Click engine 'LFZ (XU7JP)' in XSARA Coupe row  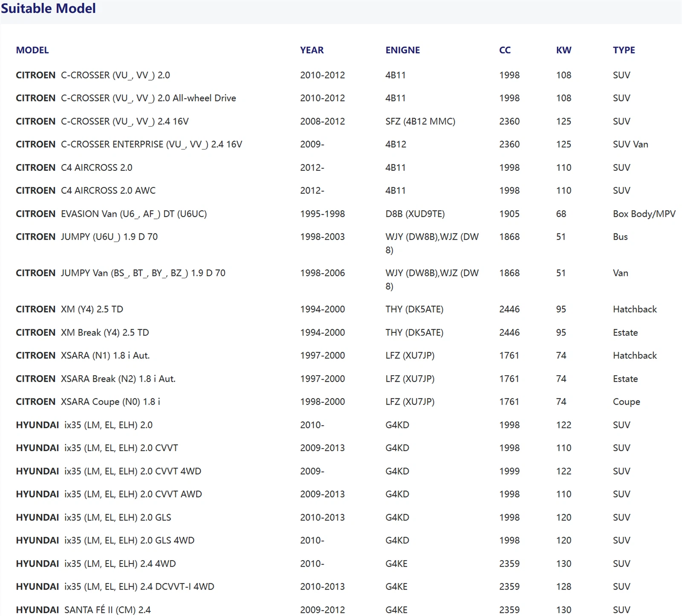pos(410,402)
